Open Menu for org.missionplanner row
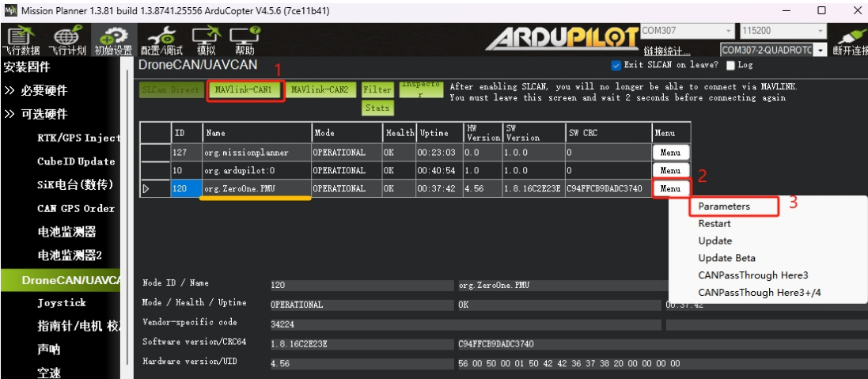The height and width of the screenshot is (379, 868). (670, 152)
